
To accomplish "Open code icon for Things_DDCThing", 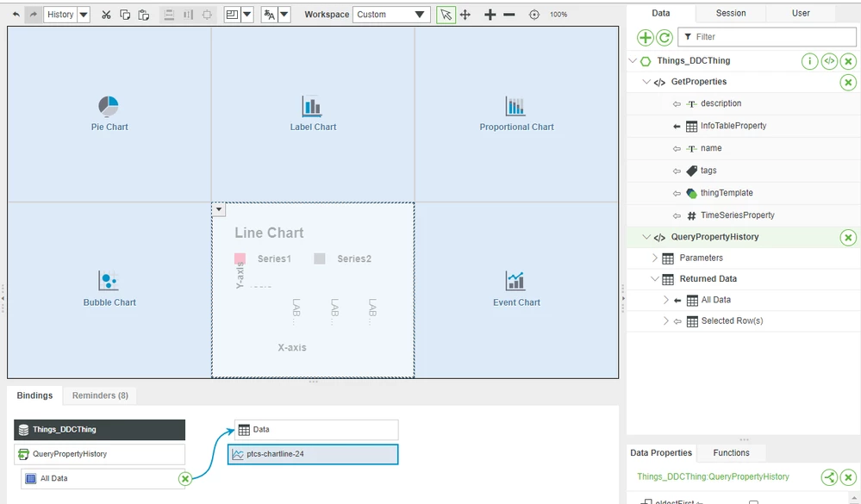I will (x=829, y=61).
